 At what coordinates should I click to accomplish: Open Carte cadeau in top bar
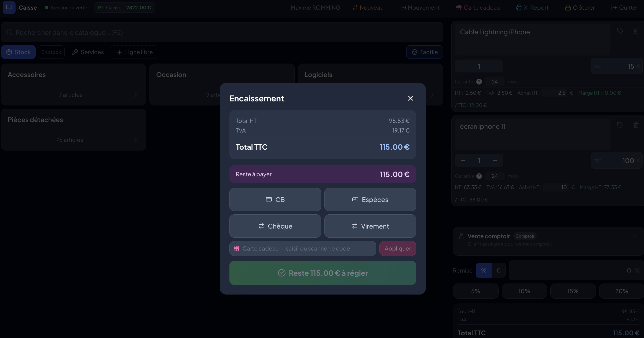[x=478, y=8]
